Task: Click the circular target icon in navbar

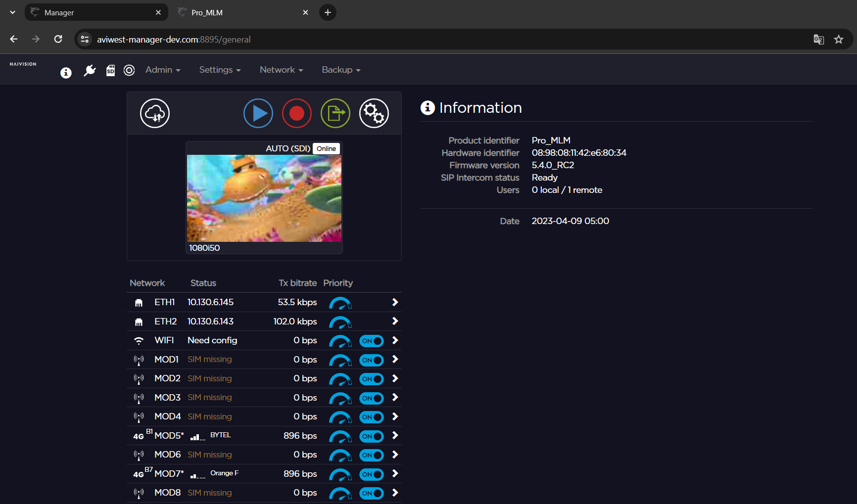Action: (129, 71)
